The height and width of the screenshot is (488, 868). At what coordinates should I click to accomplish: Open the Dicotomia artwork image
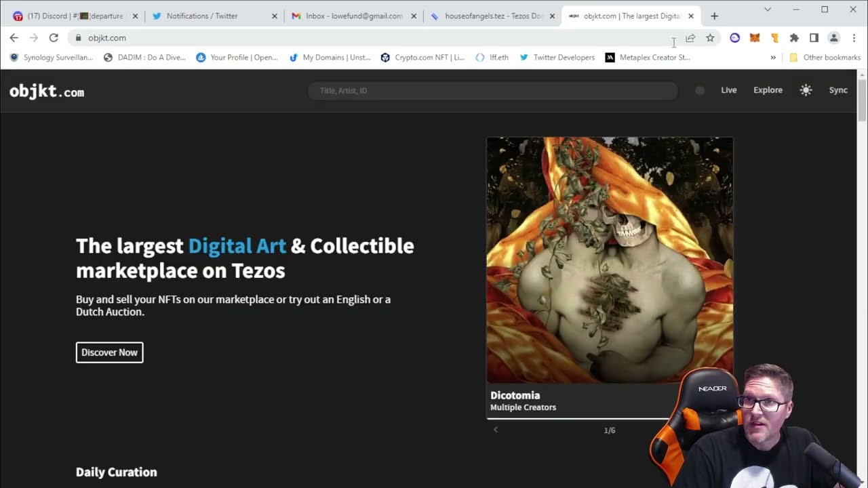click(610, 260)
